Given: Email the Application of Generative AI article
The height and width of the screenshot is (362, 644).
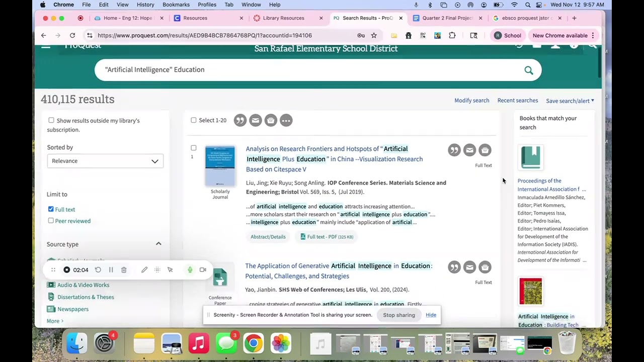Looking at the screenshot, I should 469,267.
